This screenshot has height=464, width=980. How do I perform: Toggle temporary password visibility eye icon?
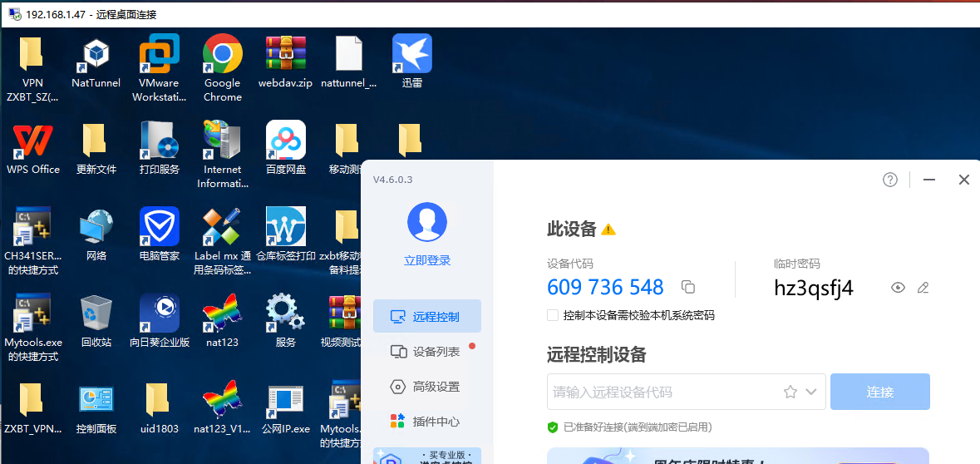[898, 288]
